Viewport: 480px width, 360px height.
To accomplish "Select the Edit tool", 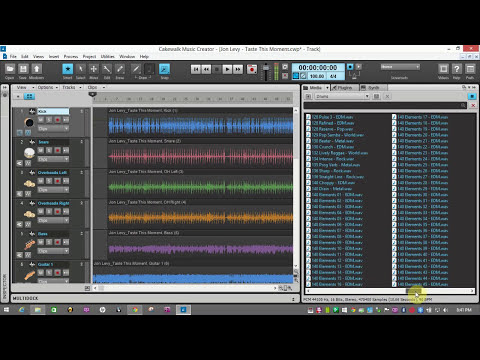I will click(107, 69).
